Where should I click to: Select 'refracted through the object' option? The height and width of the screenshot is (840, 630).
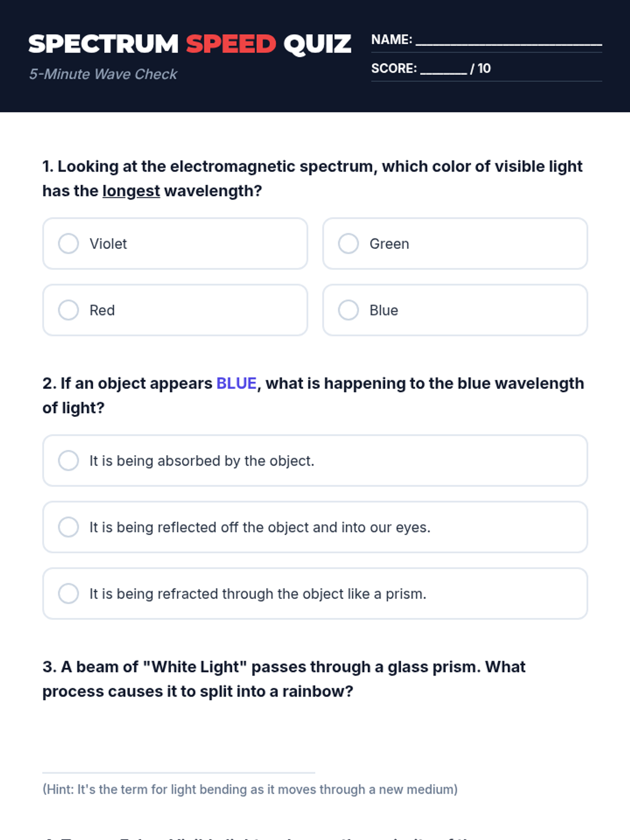(x=68, y=594)
